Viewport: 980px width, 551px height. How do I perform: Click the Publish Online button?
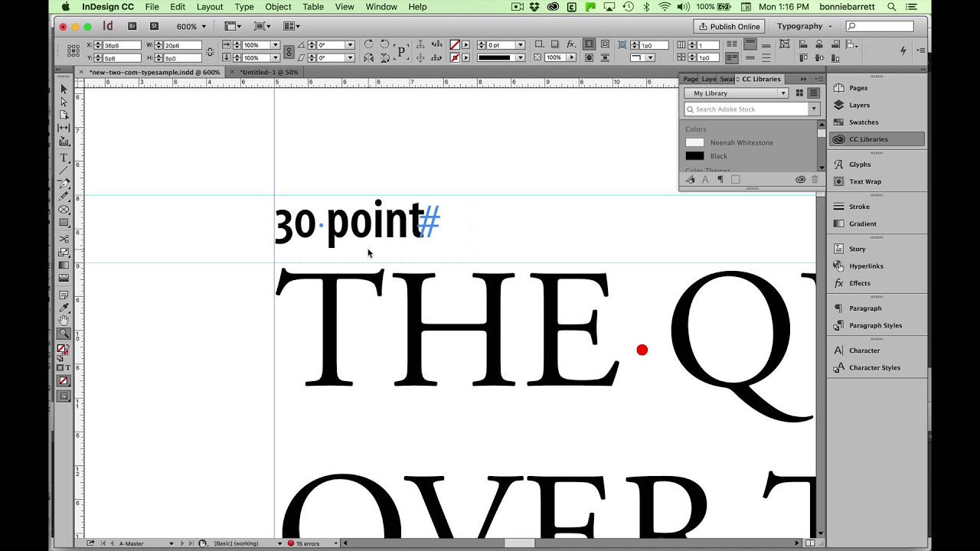click(727, 26)
